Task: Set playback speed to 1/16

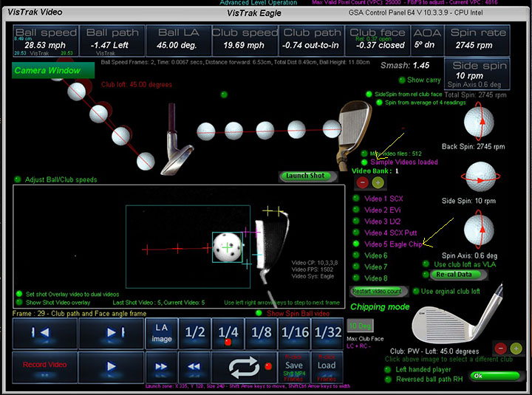Action: (x=295, y=333)
